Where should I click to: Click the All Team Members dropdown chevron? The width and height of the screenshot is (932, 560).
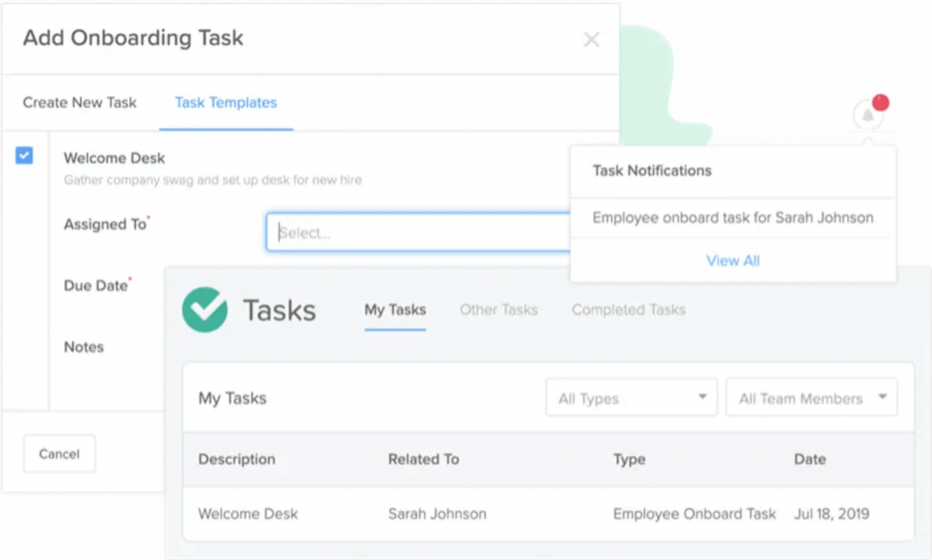883,397
